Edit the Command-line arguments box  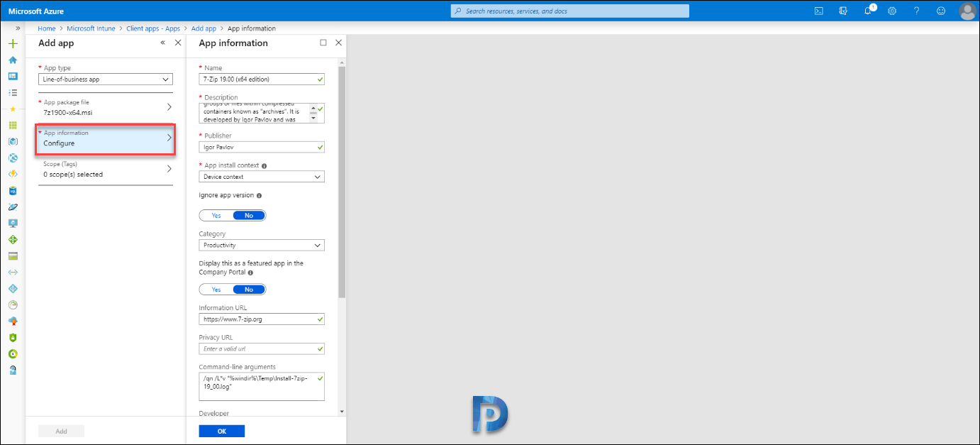pyautogui.click(x=262, y=387)
